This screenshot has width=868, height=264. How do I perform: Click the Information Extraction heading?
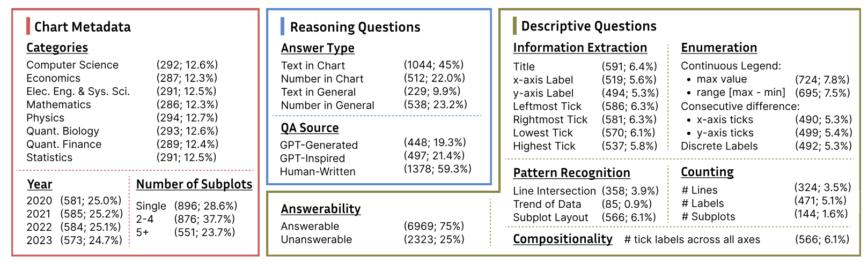point(579,48)
